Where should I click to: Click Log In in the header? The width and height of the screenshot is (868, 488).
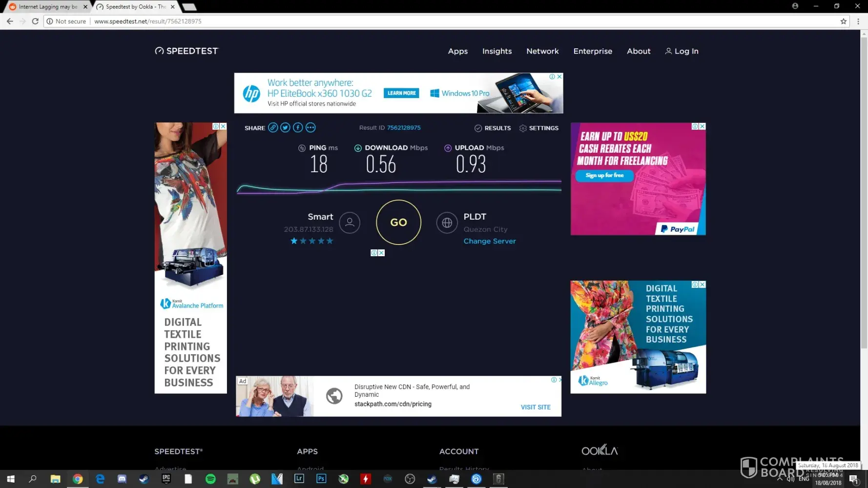point(682,51)
